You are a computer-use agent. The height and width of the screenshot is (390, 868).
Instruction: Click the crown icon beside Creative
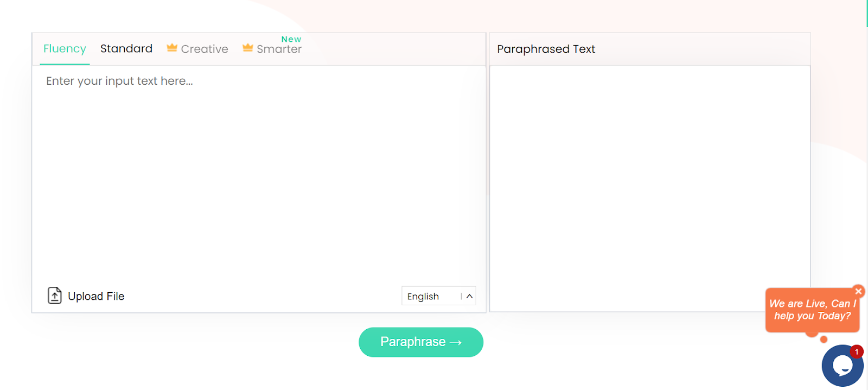point(172,48)
